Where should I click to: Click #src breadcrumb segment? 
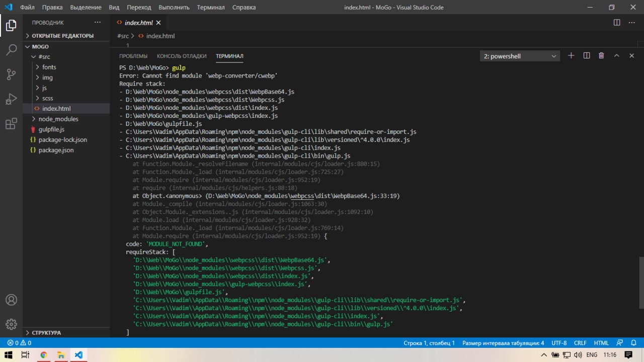coord(123,36)
